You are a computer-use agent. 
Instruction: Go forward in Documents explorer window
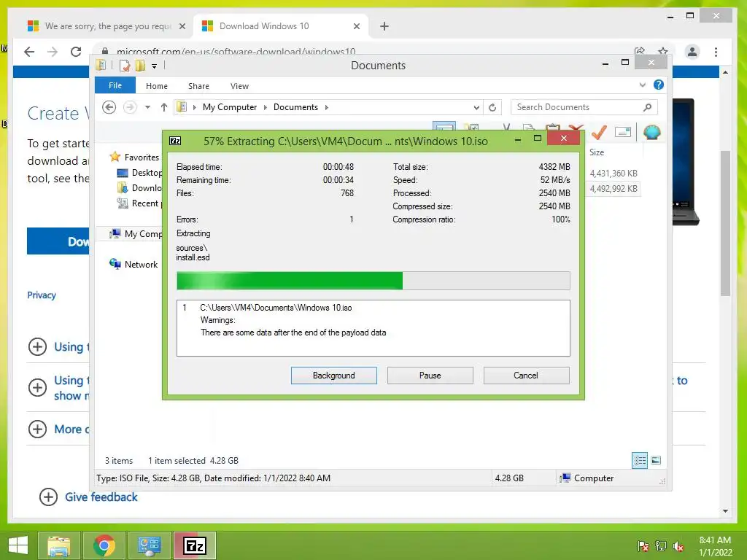tap(130, 107)
